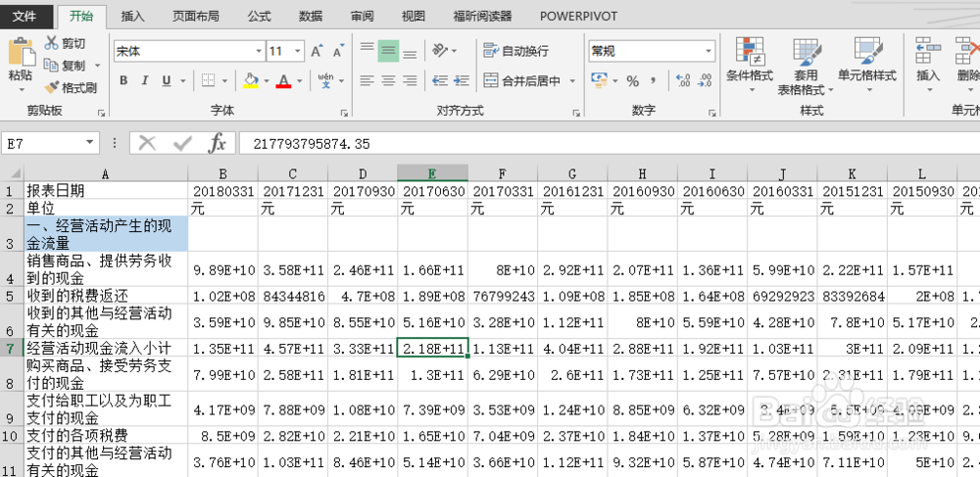Image resolution: width=980 pixels, height=477 pixels.
Task: Open Conditional Formatting (条件格式)
Action: pos(750,65)
